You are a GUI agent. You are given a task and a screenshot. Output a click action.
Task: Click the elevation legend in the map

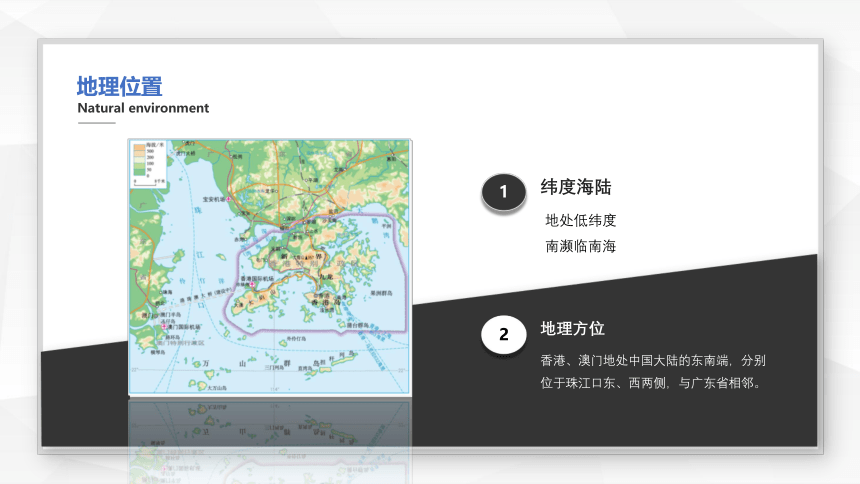point(148,164)
